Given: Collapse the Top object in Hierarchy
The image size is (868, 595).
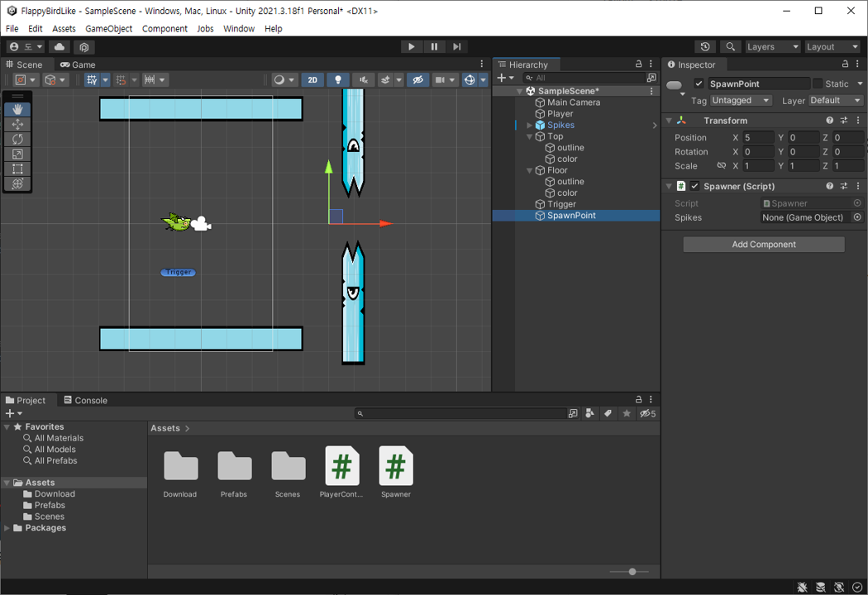Looking at the screenshot, I should click(x=530, y=136).
